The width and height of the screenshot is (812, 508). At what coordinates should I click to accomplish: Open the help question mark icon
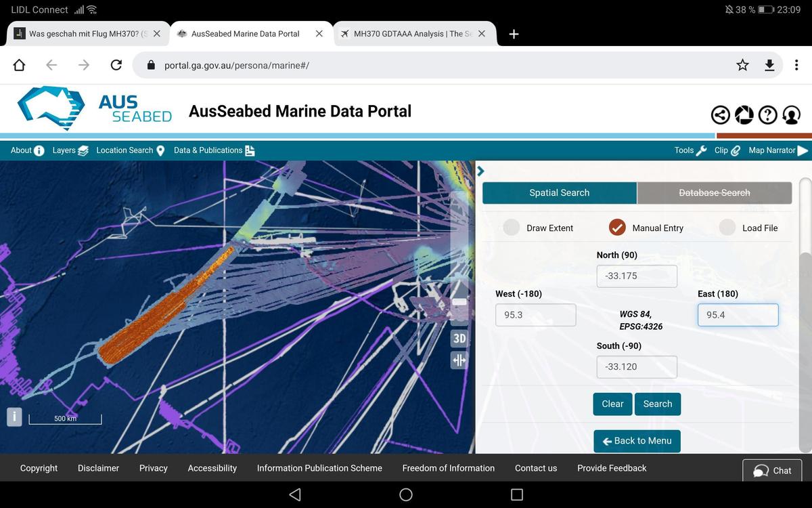click(767, 115)
